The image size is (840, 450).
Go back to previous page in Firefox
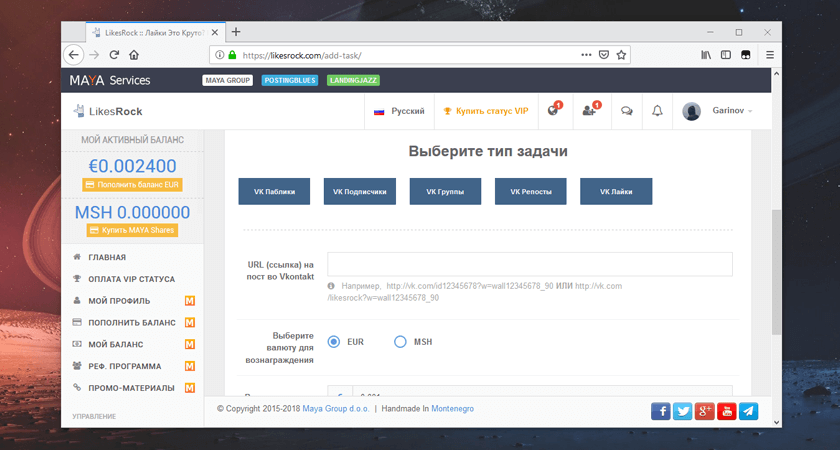point(74,55)
